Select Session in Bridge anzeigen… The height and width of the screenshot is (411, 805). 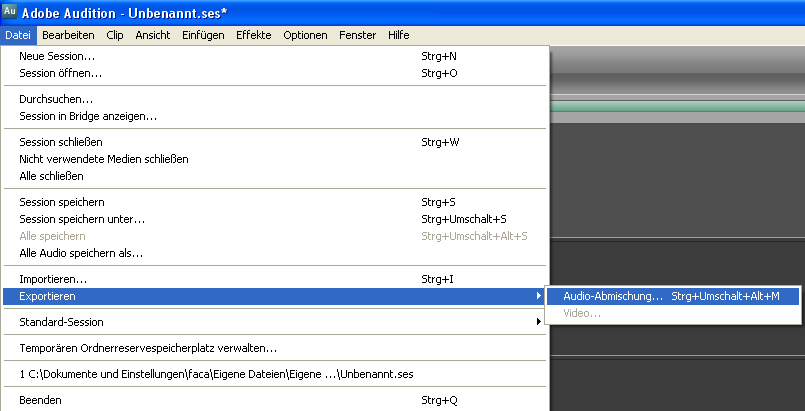click(x=275, y=116)
